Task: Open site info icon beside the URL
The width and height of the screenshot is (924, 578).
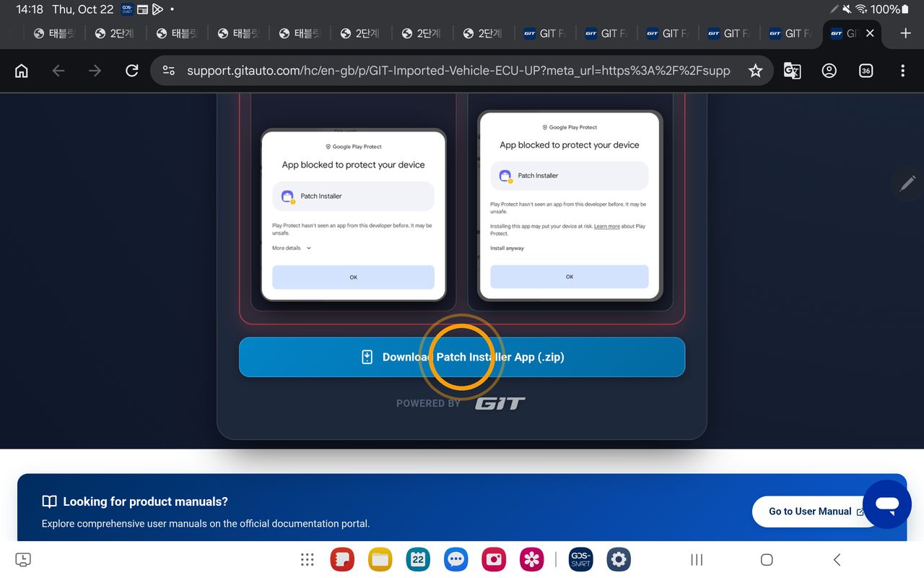Action: 169,71
